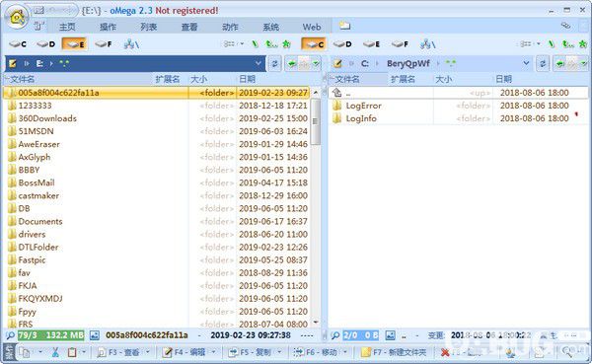
Task: Select drive C in left pane
Action: coord(18,44)
